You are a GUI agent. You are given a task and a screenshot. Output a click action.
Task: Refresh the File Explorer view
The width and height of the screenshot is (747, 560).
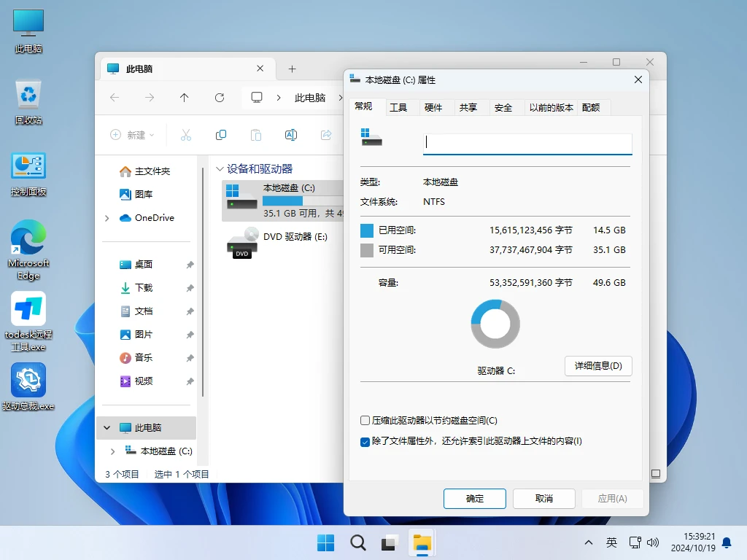coord(220,98)
